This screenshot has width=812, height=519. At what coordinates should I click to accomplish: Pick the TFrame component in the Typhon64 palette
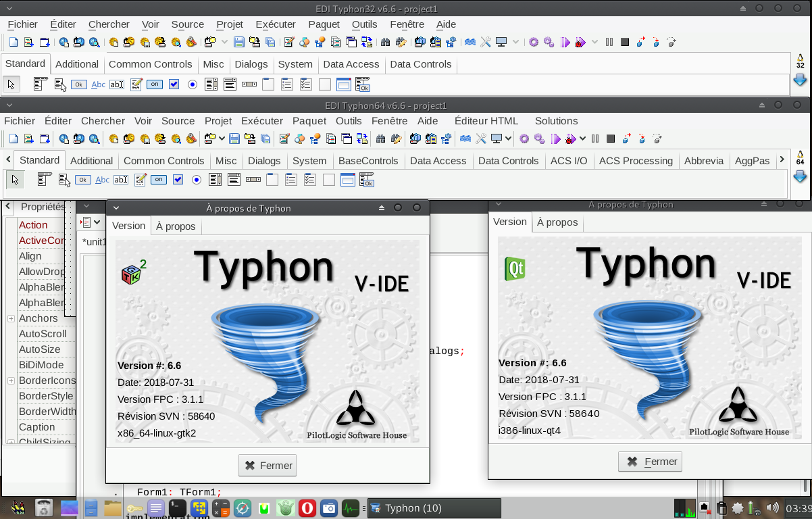pos(348,180)
